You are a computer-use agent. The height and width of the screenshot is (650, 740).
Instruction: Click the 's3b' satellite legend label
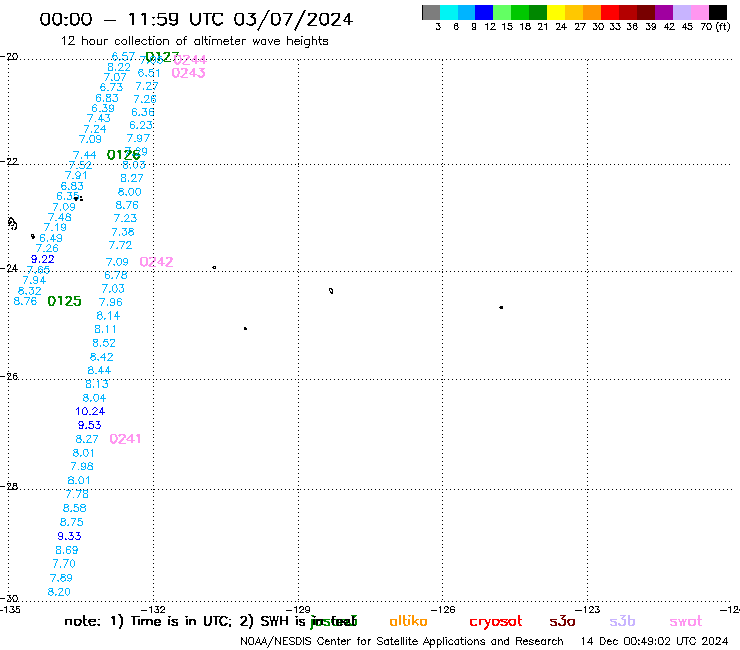pos(622,621)
